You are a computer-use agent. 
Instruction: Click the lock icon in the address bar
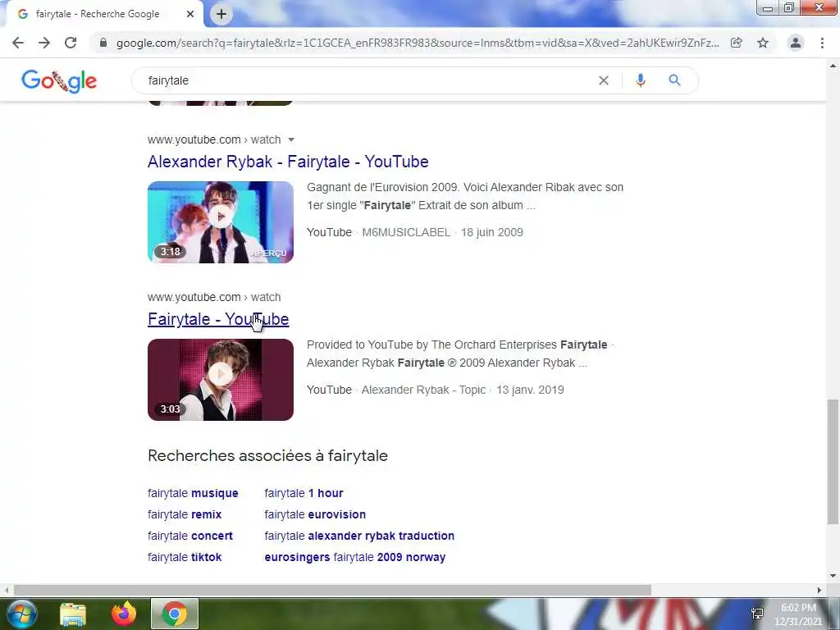click(x=103, y=43)
